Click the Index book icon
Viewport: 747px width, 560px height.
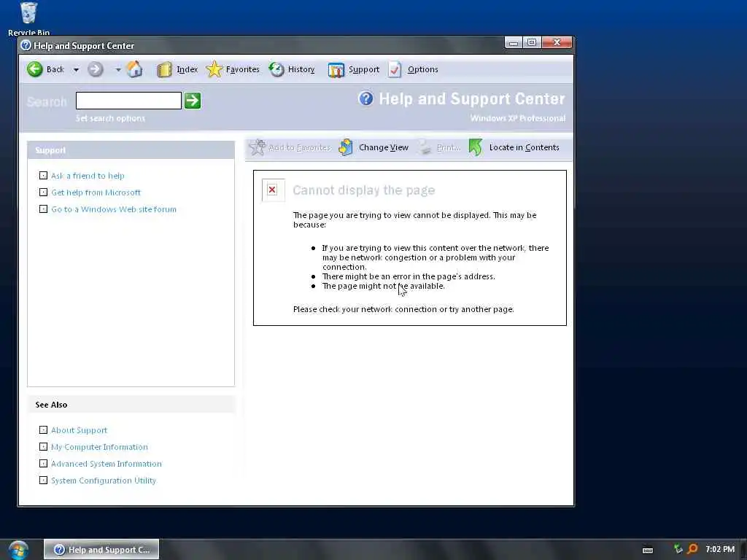[164, 69]
